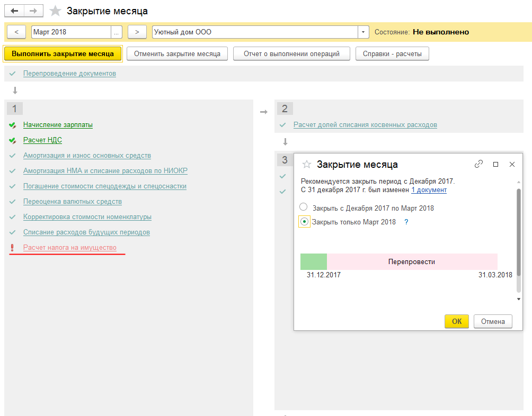Screen dimensions: 532x416
Task: Open the '1 документ' link
Action: coord(429,190)
